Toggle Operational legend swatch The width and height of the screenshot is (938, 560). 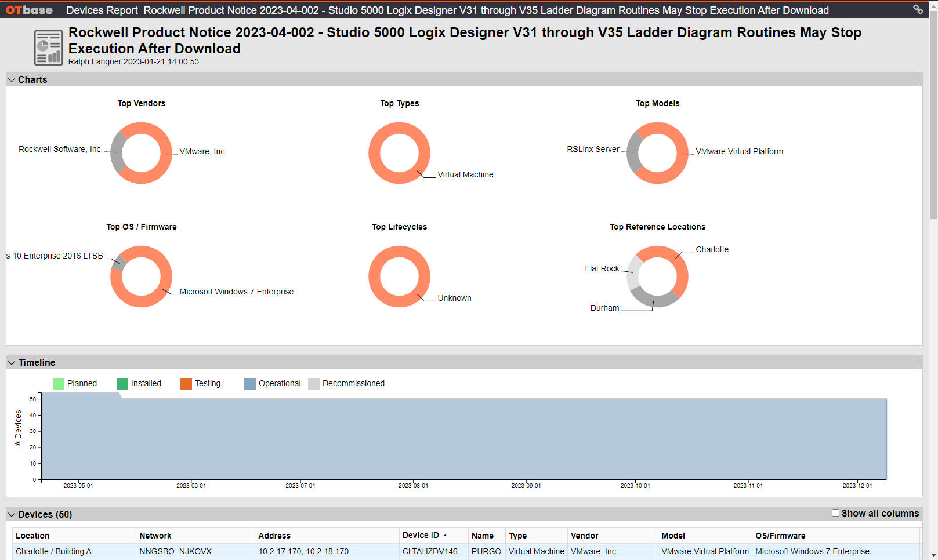click(250, 384)
